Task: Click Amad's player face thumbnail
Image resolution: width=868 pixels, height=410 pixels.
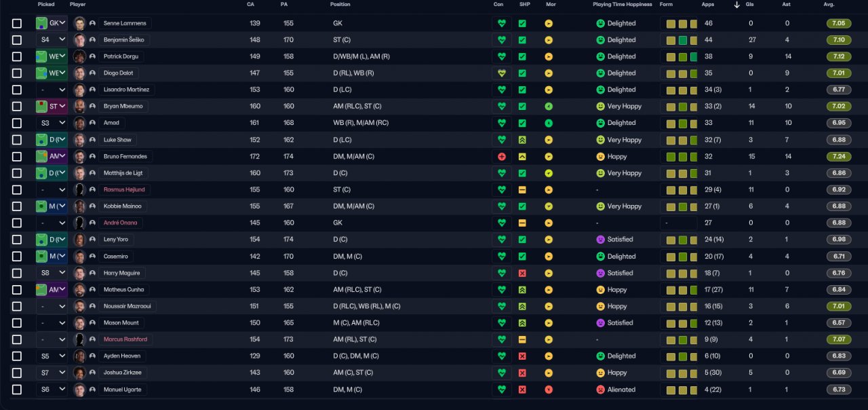Action: pyautogui.click(x=80, y=123)
